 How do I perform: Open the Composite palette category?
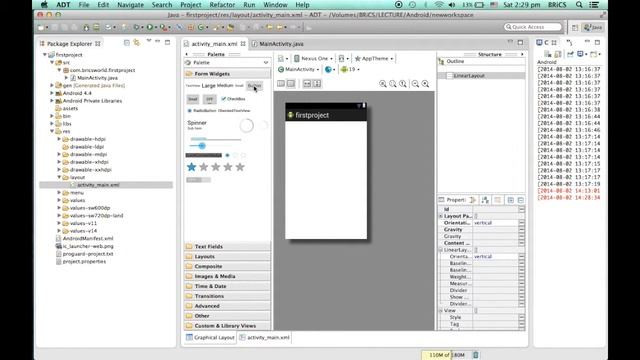[x=227, y=266]
